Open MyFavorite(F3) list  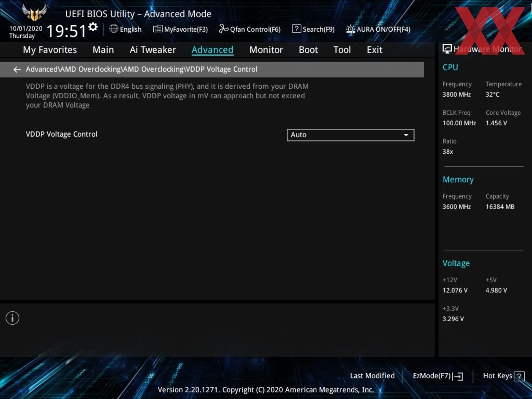click(180, 29)
